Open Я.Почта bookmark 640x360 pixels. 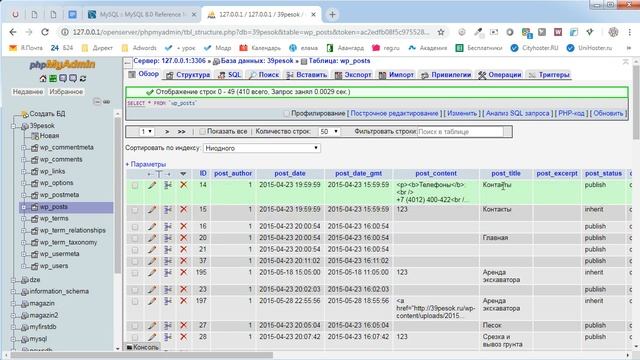[x=26, y=48]
